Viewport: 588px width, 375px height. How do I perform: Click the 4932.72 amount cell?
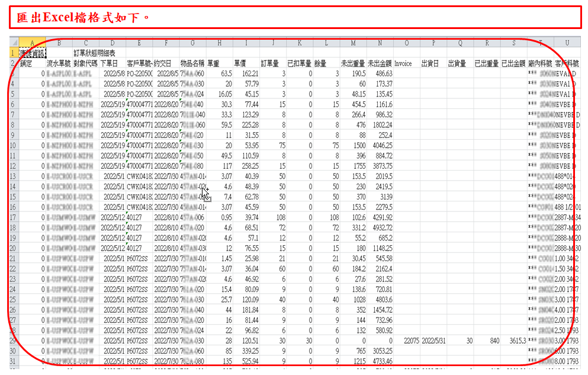point(380,227)
